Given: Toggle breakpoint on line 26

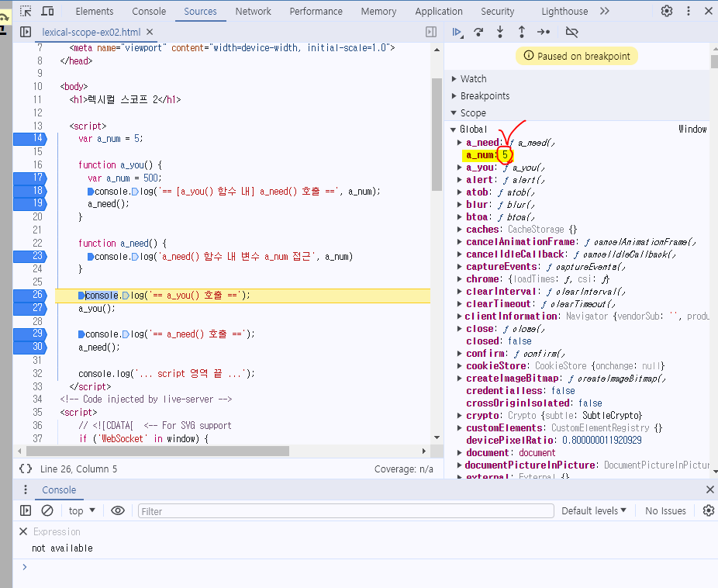Looking at the screenshot, I should coord(29,295).
